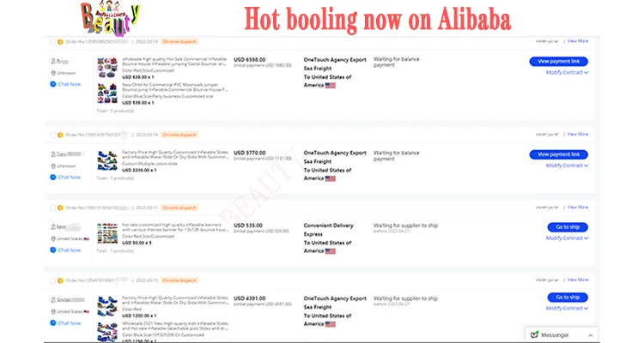The width and height of the screenshot is (644, 343).
Task: Check the box of the USD 535.00 order
Action: coord(52,208)
